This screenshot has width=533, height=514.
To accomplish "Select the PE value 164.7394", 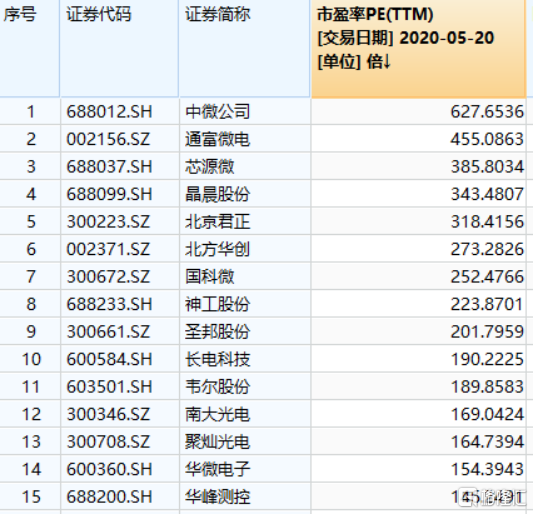I will coord(487,442).
